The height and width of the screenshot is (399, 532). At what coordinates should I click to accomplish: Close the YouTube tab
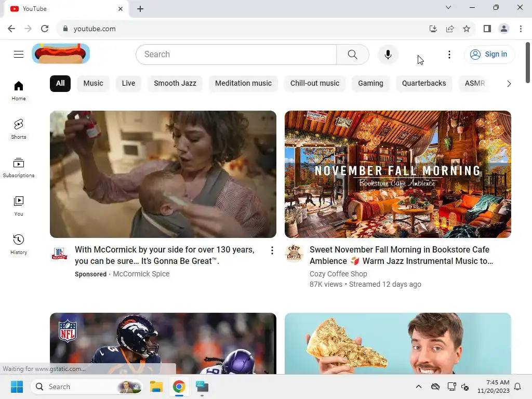coord(121,9)
